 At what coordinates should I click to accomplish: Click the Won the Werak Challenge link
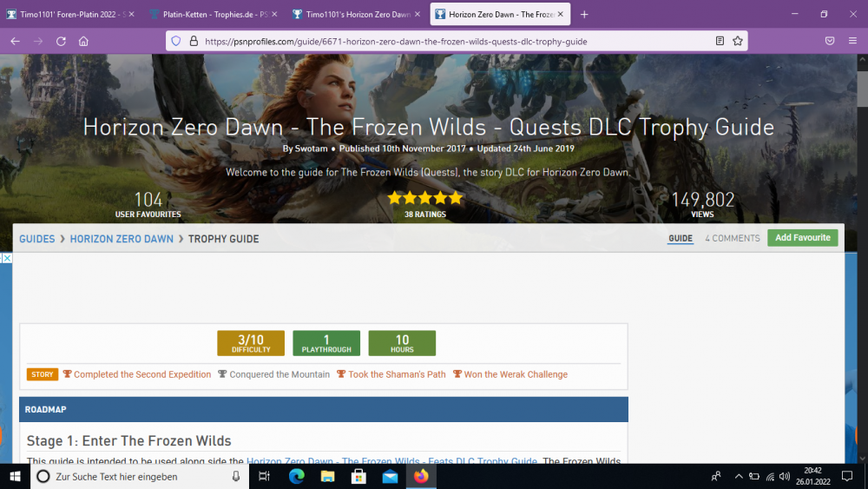tap(515, 374)
